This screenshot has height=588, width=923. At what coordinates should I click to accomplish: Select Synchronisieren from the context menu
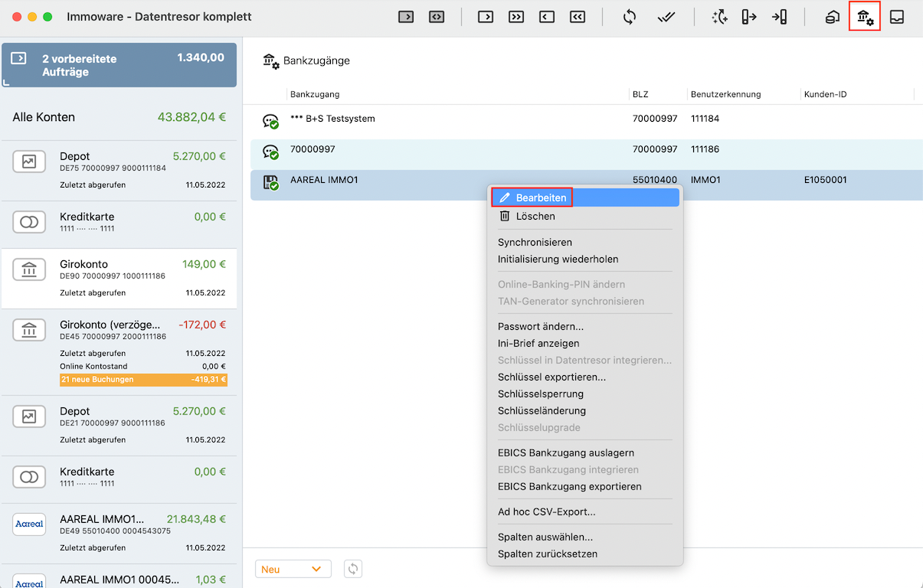[x=584, y=242]
